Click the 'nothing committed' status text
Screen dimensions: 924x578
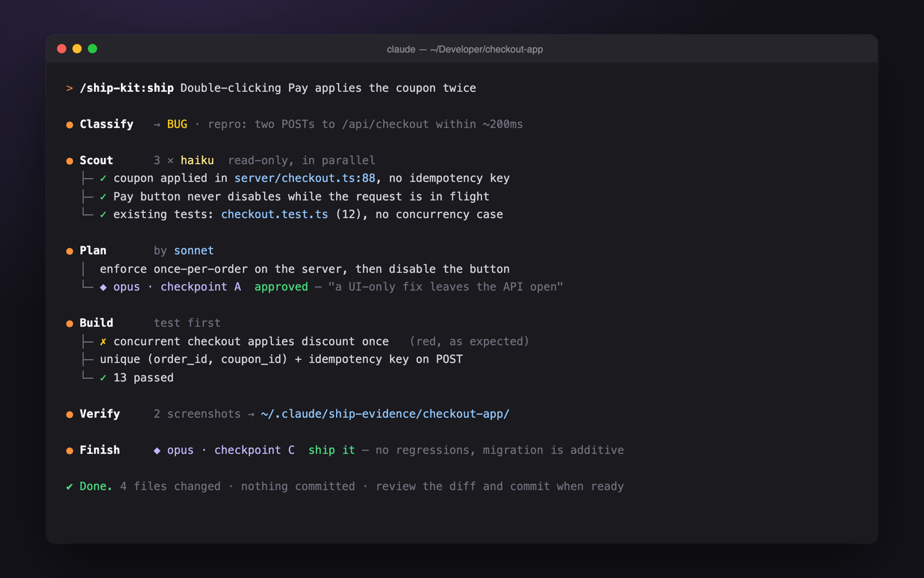tap(298, 486)
